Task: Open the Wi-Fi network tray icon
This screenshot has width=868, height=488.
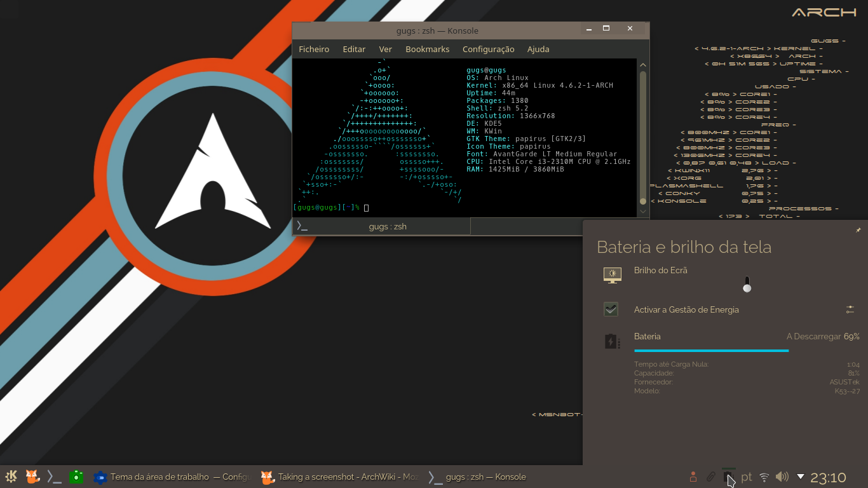Action: 764,477
